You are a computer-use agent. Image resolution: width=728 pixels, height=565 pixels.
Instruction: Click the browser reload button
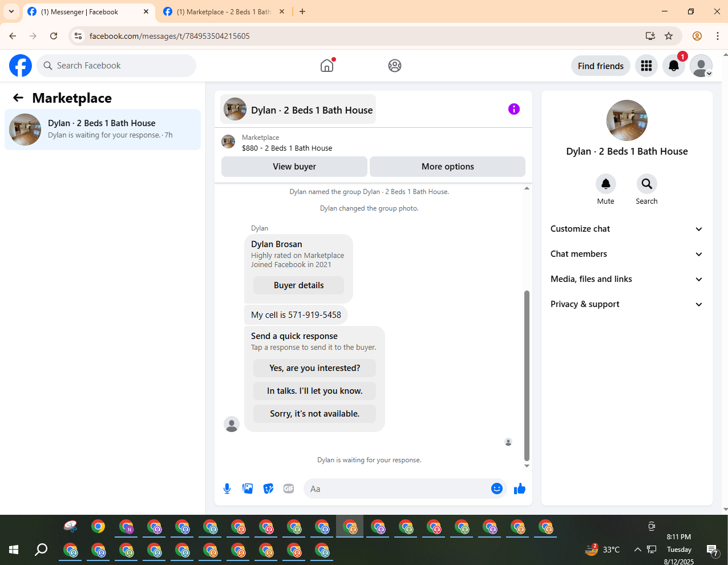[54, 36]
